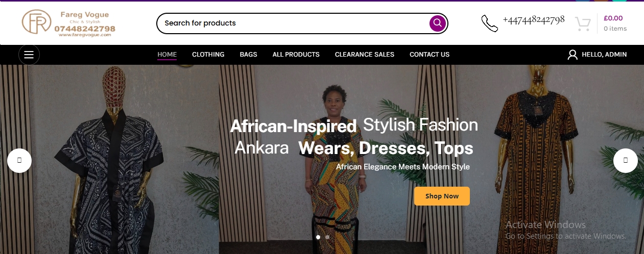Open the shopping cart icon

click(583, 23)
